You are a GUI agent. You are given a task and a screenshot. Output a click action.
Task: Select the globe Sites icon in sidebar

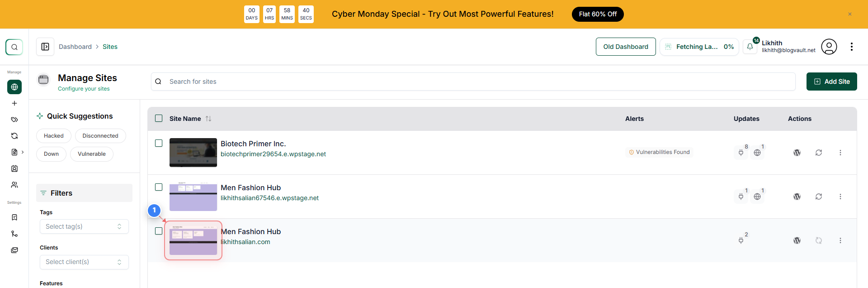[x=14, y=87]
